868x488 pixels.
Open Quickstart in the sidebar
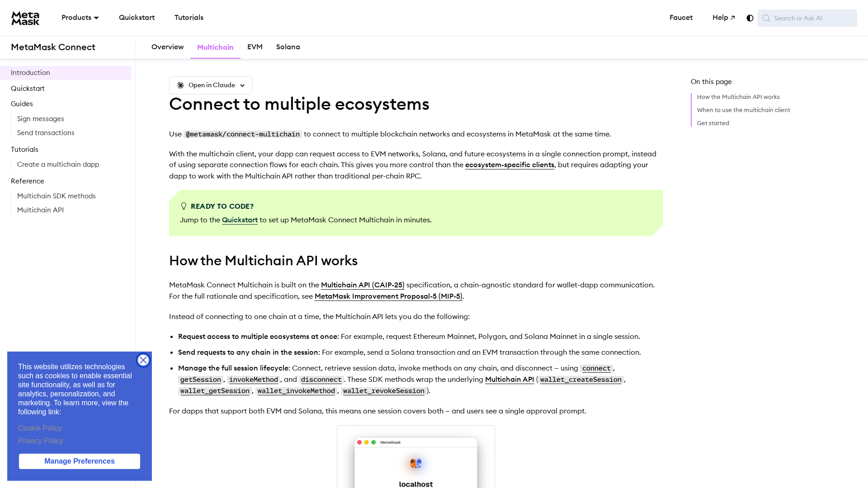pyautogui.click(x=28, y=89)
